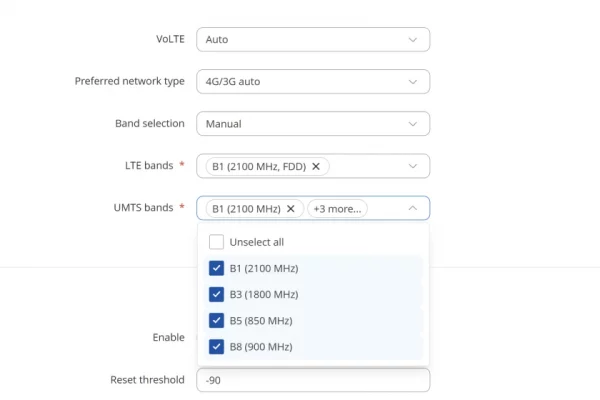This screenshot has height=400, width=600.
Task: Click the LTE bands chevron arrow
Action: 412,166
